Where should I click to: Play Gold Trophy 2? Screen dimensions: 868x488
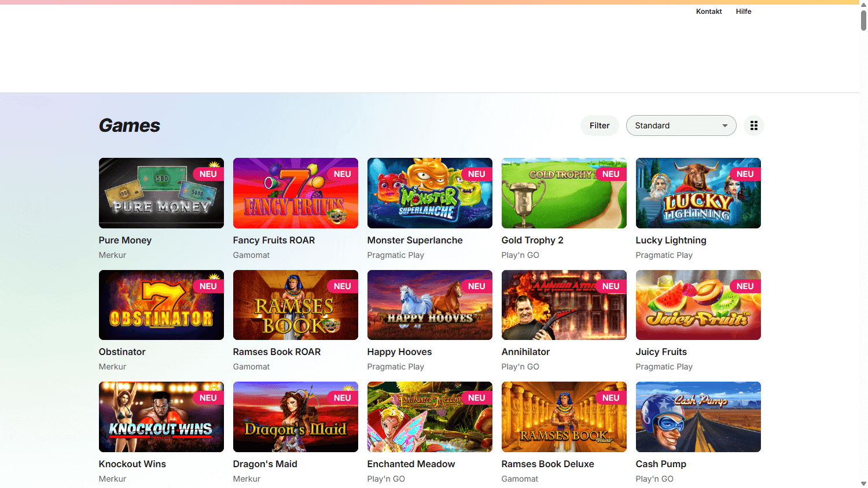[564, 193]
